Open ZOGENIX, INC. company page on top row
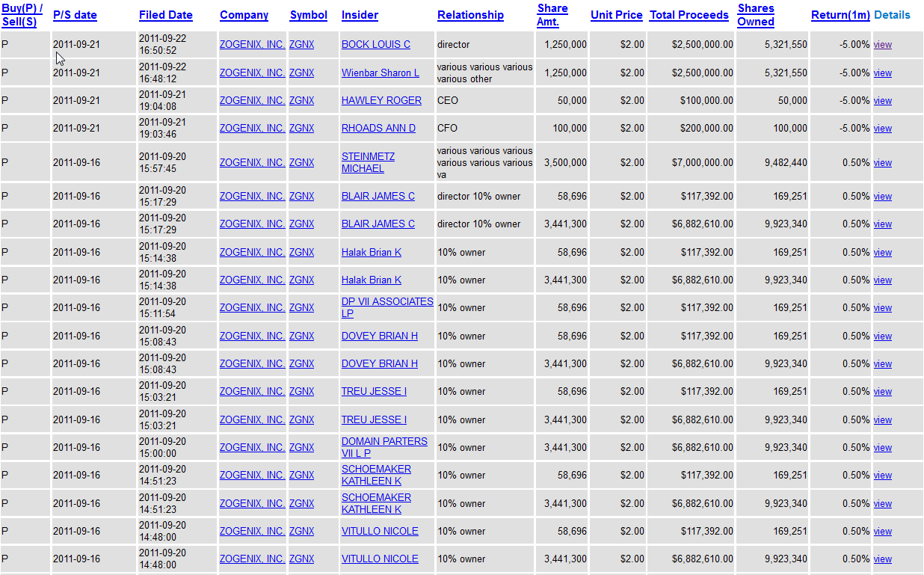Image resolution: width=924 pixels, height=575 pixels. pyautogui.click(x=251, y=44)
